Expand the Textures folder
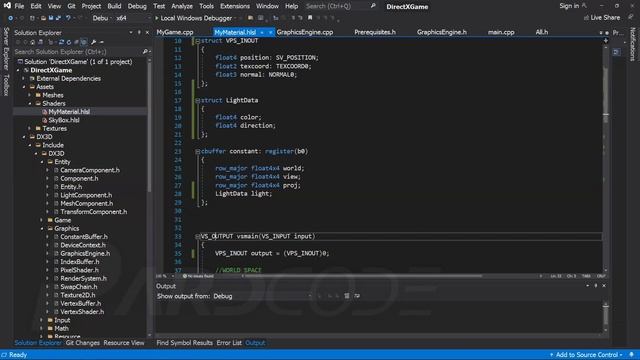 click(x=30, y=129)
